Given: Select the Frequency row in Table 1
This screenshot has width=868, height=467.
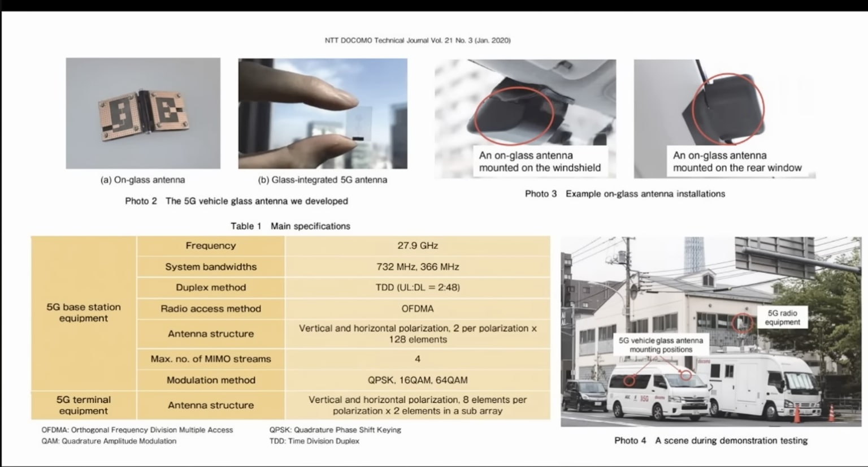Looking at the screenshot, I should 210,245.
